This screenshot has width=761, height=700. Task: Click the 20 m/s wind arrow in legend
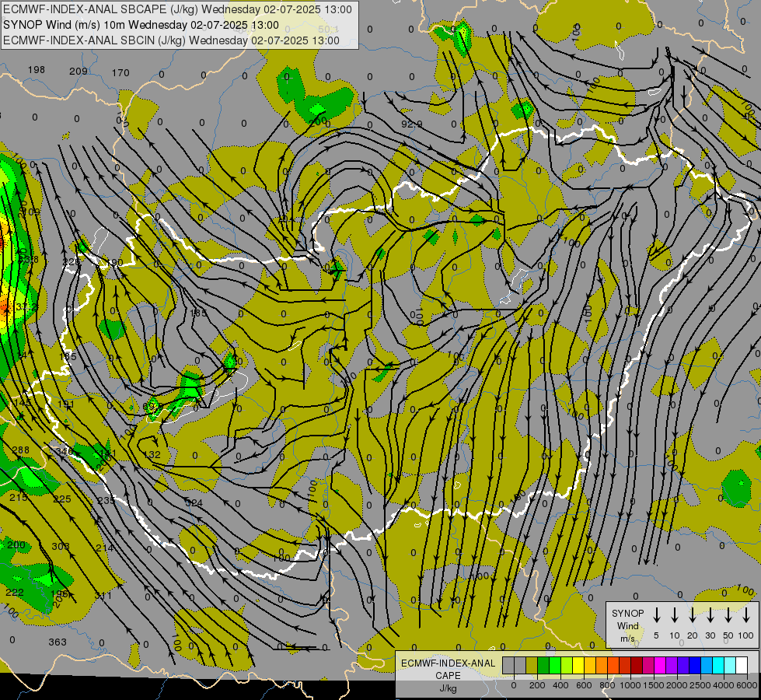(x=693, y=615)
